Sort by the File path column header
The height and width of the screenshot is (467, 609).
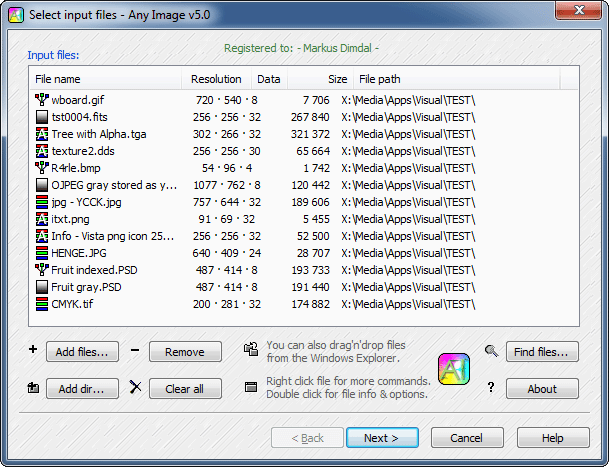457,79
